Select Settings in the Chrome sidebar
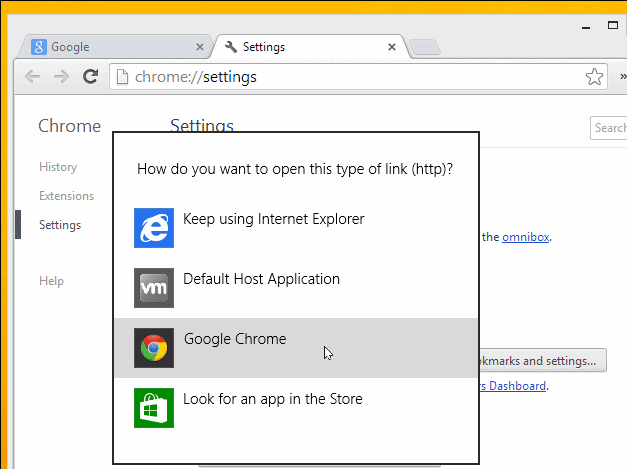 [x=60, y=225]
